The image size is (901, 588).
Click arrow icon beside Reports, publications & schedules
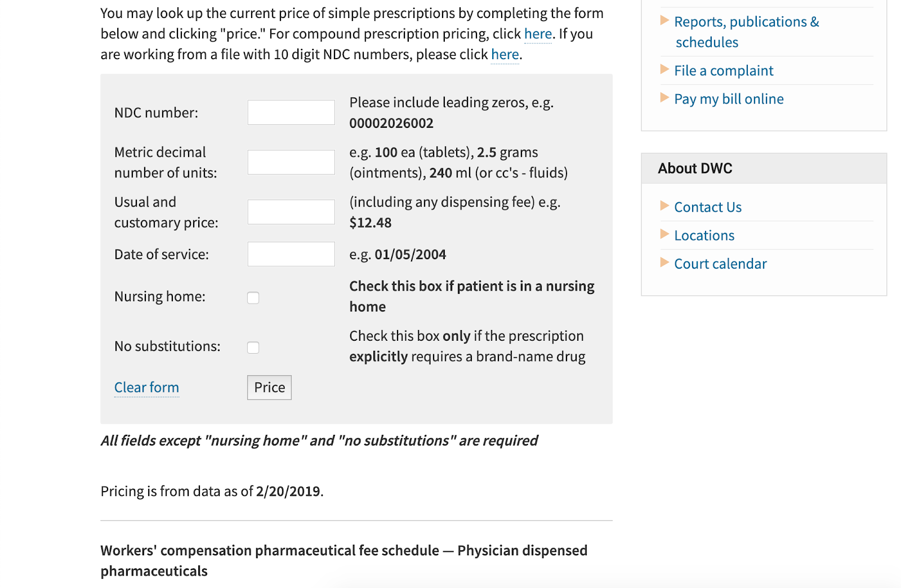pos(664,21)
